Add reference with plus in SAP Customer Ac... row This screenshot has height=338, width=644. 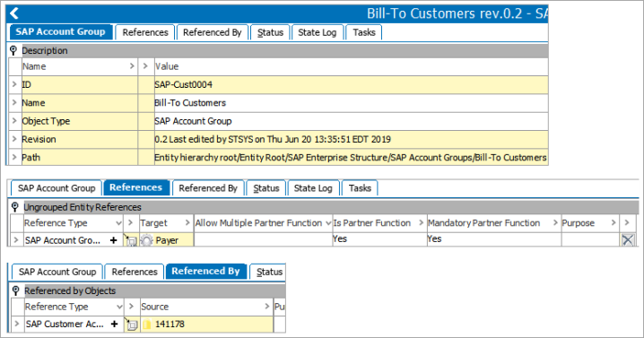coord(115,324)
